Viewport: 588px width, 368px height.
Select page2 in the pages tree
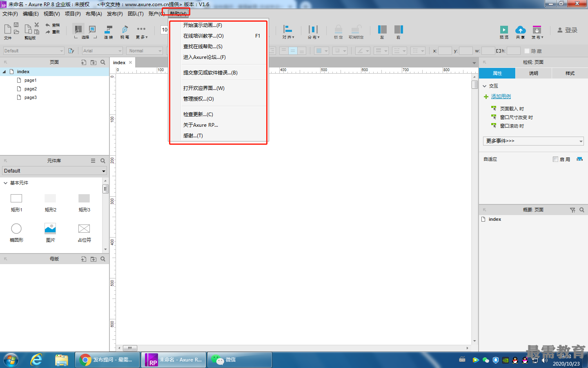tap(31, 89)
